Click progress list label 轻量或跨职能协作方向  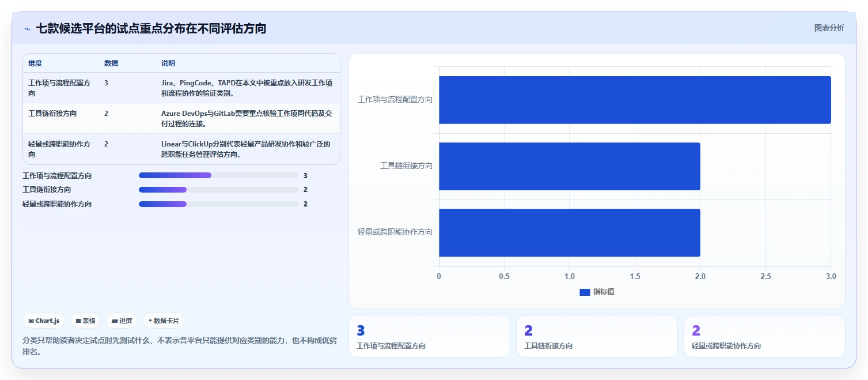[57, 204]
